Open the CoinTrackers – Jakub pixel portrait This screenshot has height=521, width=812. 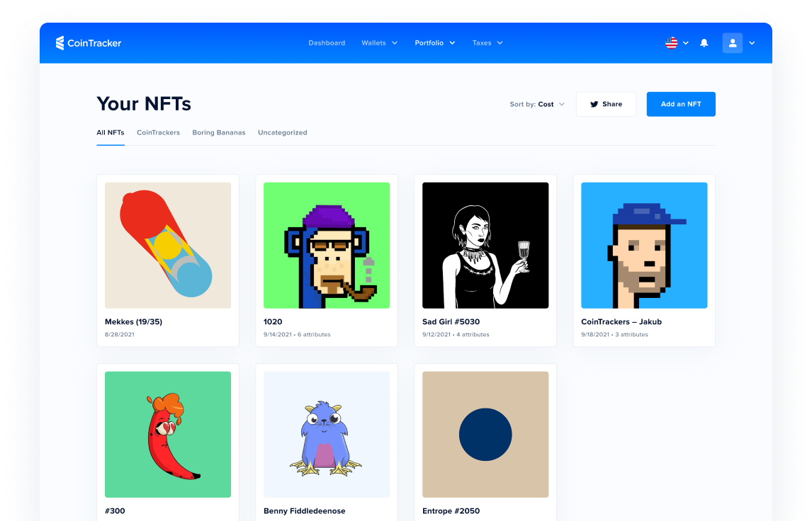[x=644, y=245]
